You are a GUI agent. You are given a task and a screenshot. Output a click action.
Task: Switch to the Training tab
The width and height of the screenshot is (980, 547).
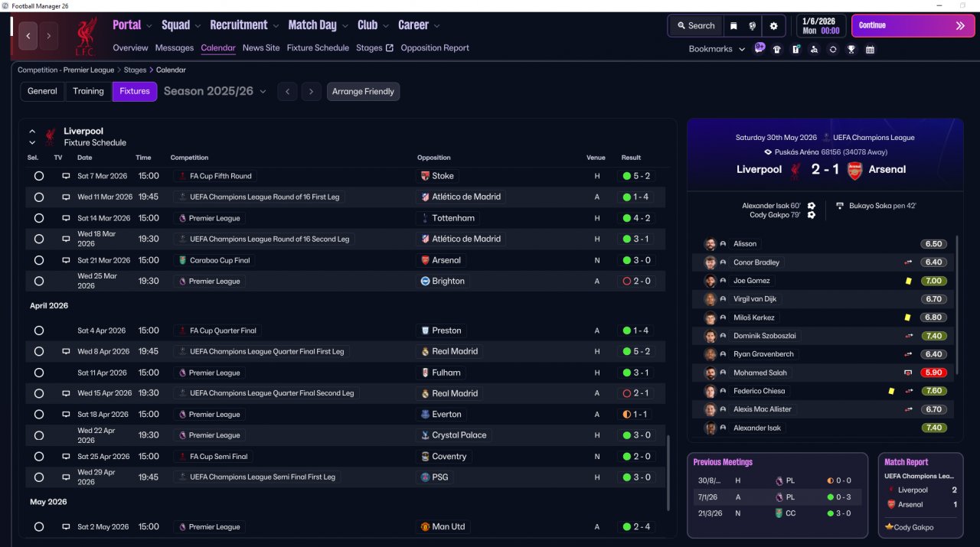click(88, 91)
